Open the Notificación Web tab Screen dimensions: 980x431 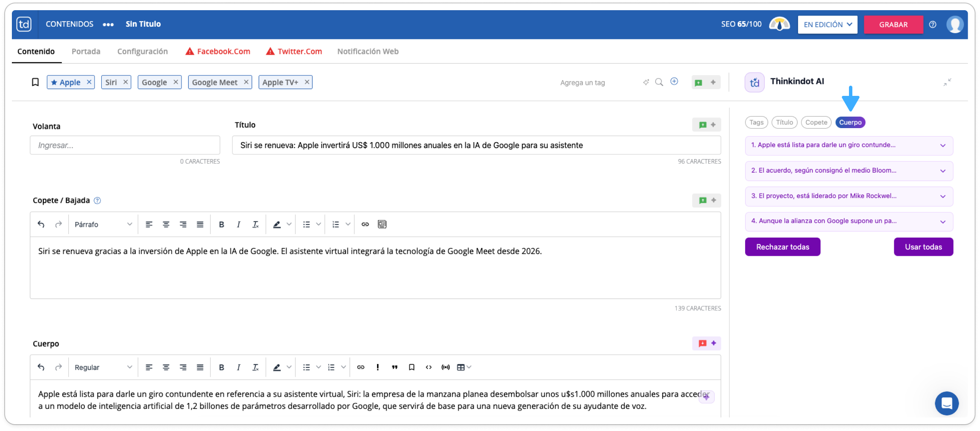[x=368, y=51]
